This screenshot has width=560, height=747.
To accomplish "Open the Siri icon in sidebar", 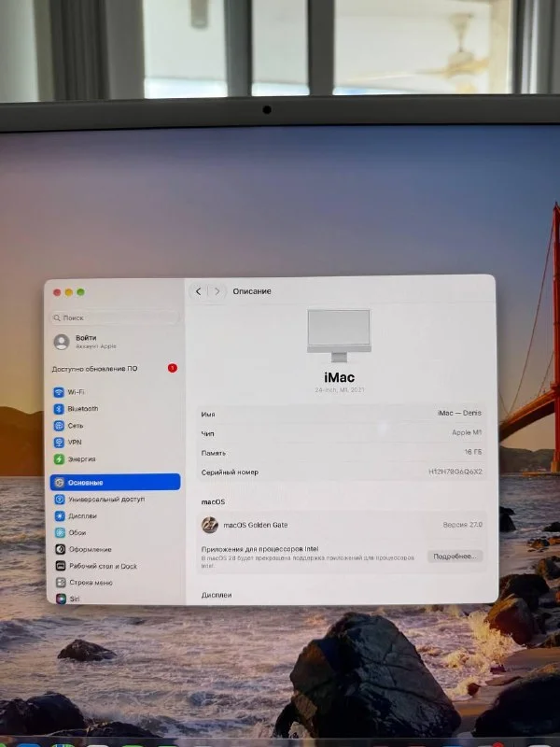I will pos(61,599).
